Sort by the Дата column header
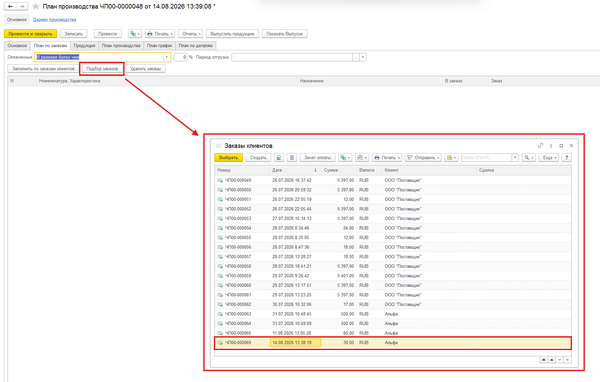Image resolution: width=600 pixels, height=382 pixels. point(295,170)
